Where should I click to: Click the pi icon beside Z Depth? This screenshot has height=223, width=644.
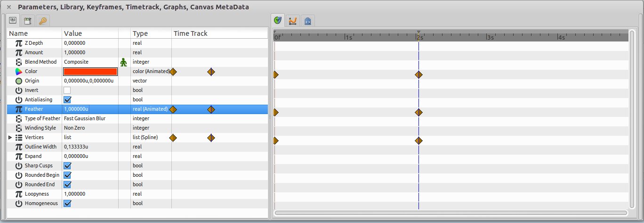[19, 43]
